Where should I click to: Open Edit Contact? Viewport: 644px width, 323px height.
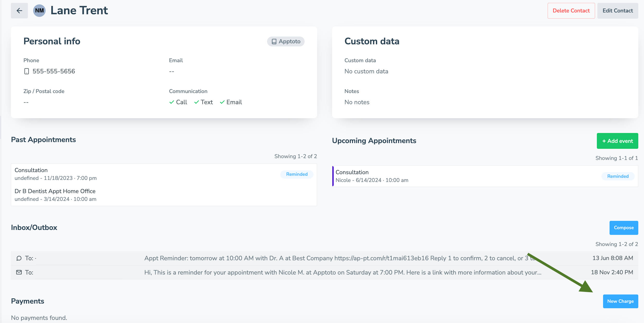click(618, 11)
